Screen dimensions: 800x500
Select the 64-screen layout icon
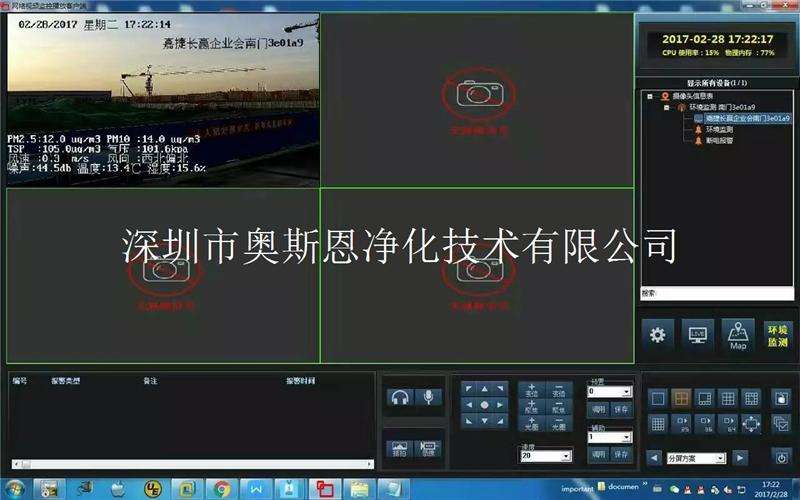coord(728,423)
